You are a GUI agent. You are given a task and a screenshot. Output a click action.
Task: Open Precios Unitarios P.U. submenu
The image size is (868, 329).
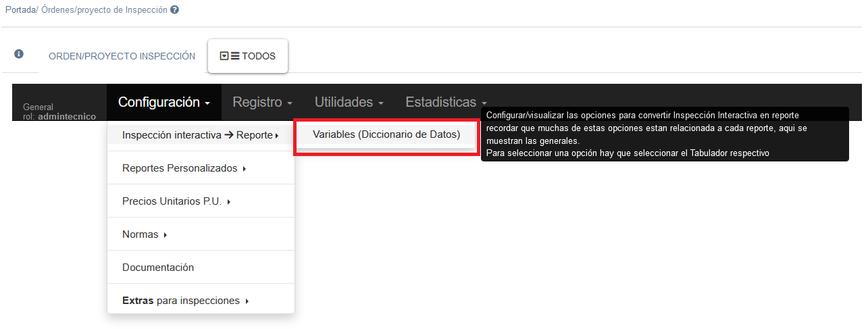[x=176, y=201]
